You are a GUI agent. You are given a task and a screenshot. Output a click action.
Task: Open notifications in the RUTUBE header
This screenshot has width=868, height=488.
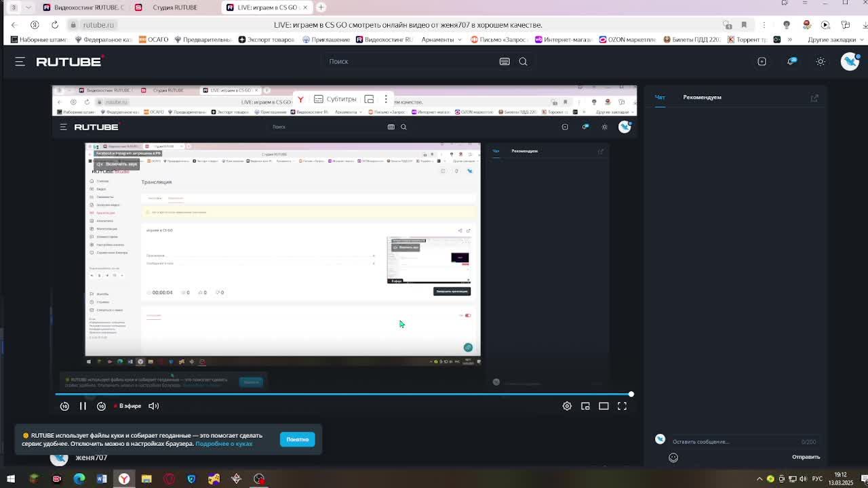791,62
